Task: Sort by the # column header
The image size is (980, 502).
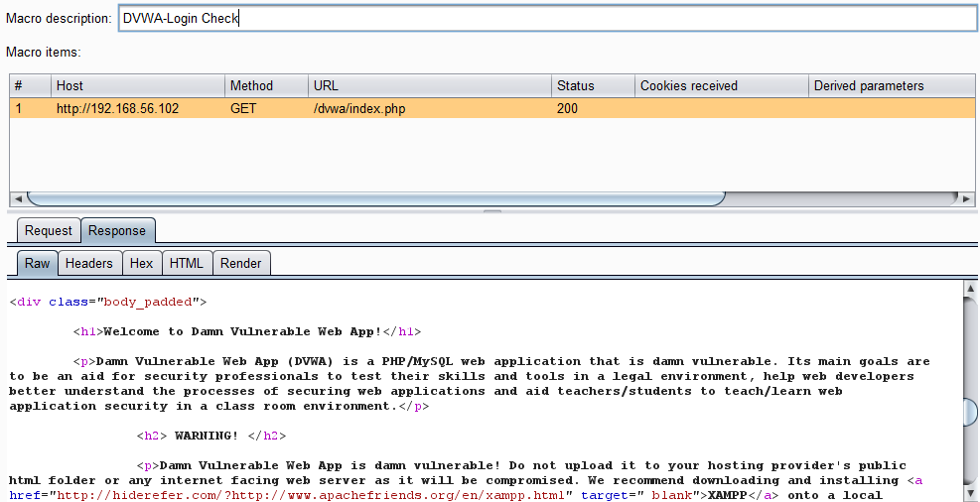Action: tap(30, 86)
